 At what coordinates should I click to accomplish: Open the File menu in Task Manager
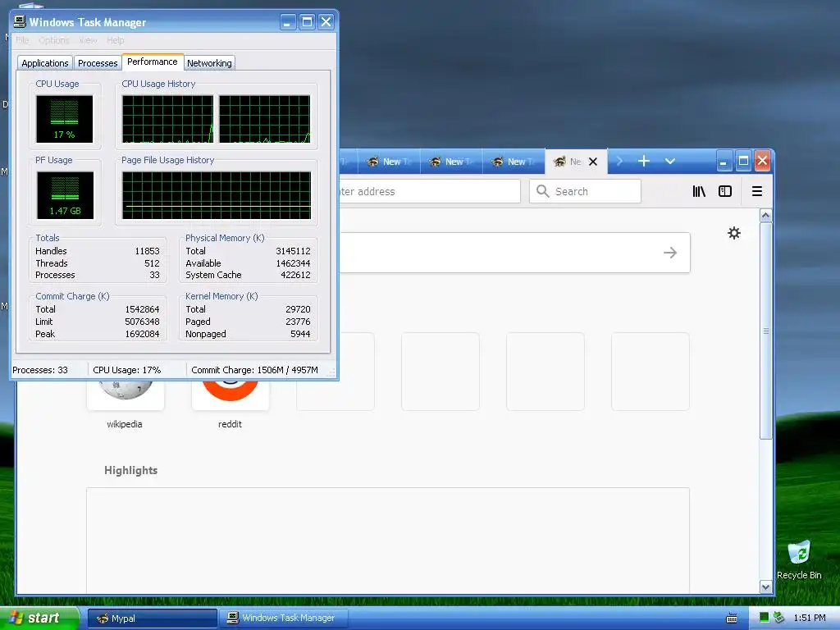point(22,40)
